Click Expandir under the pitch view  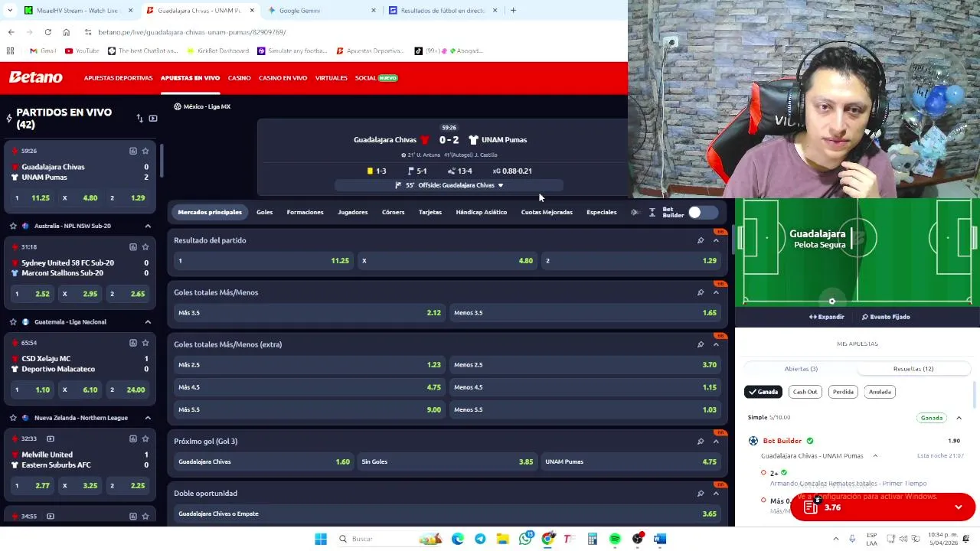827,317
